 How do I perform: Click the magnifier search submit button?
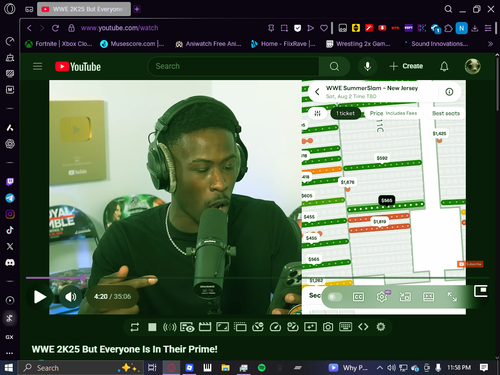pyautogui.click(x=334, y=66)
